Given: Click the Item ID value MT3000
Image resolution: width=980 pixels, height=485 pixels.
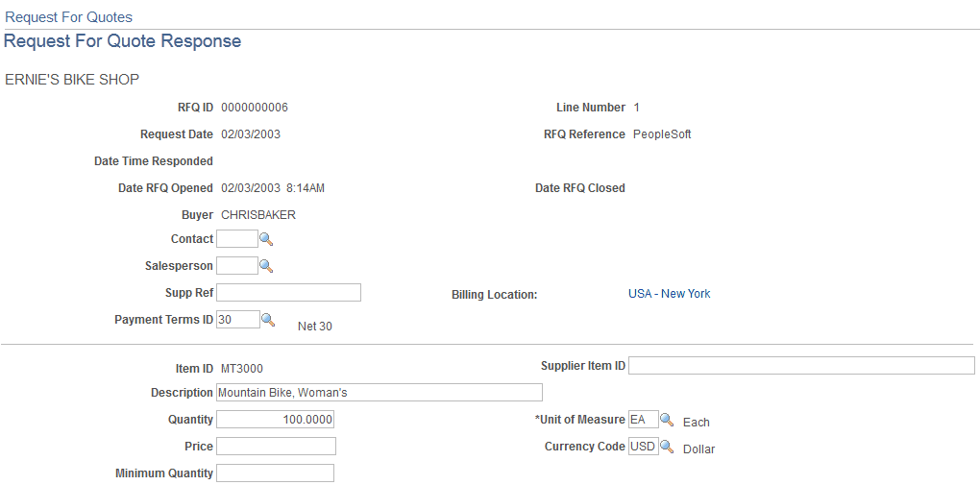Looking at the screenshot, I should 242,369.
